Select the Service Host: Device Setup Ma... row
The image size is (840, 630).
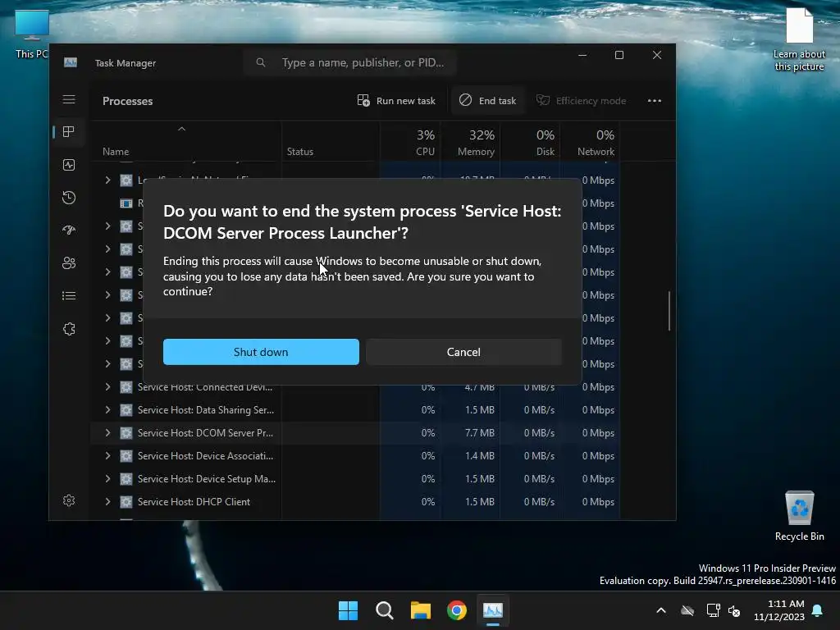(355, 479)
